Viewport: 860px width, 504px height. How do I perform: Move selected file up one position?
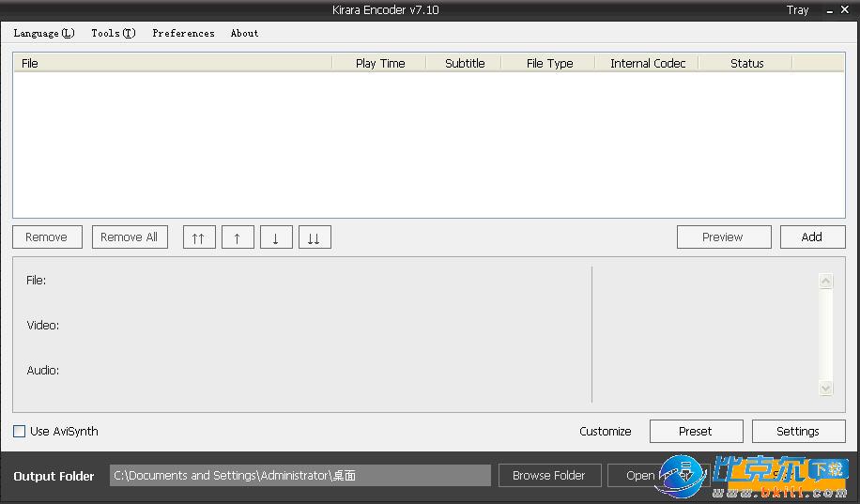point(238,237)
